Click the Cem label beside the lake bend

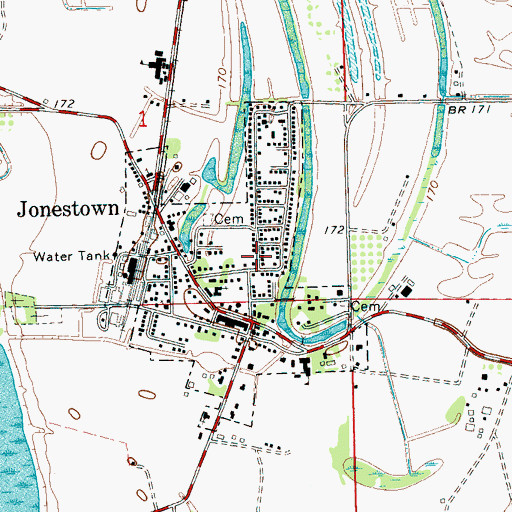click(229, 219)
